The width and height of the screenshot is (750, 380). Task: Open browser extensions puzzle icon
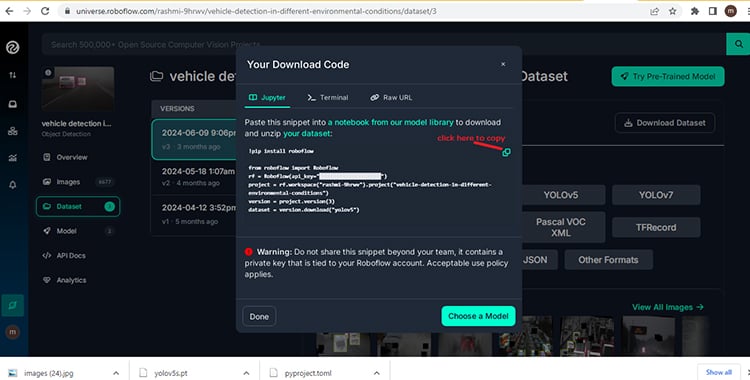695,11
